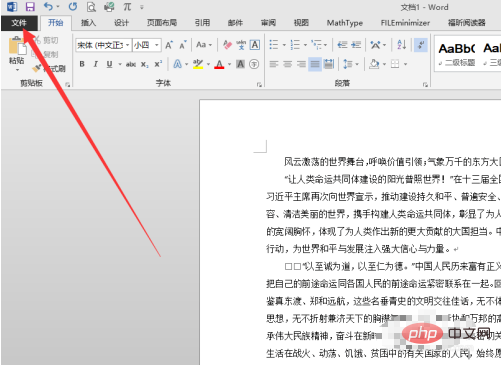This screenshot has width=501, height=366.
Task: Open the font name dropdown 宋体
Action: click(127, 45)
